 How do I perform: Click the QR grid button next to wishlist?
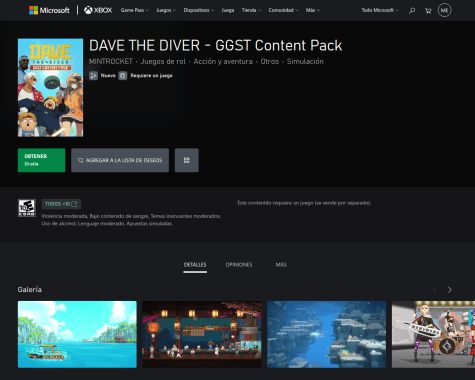coord(187,160)
